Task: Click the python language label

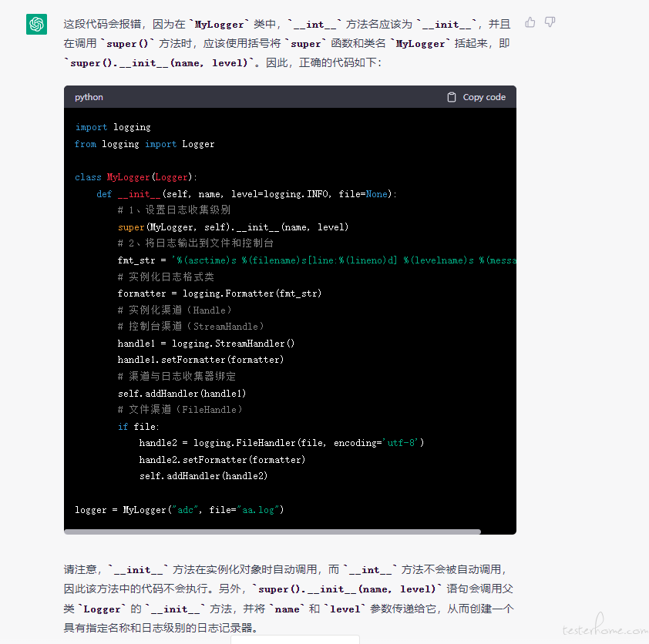Action: pyautogui.click(x=89, y=97)
